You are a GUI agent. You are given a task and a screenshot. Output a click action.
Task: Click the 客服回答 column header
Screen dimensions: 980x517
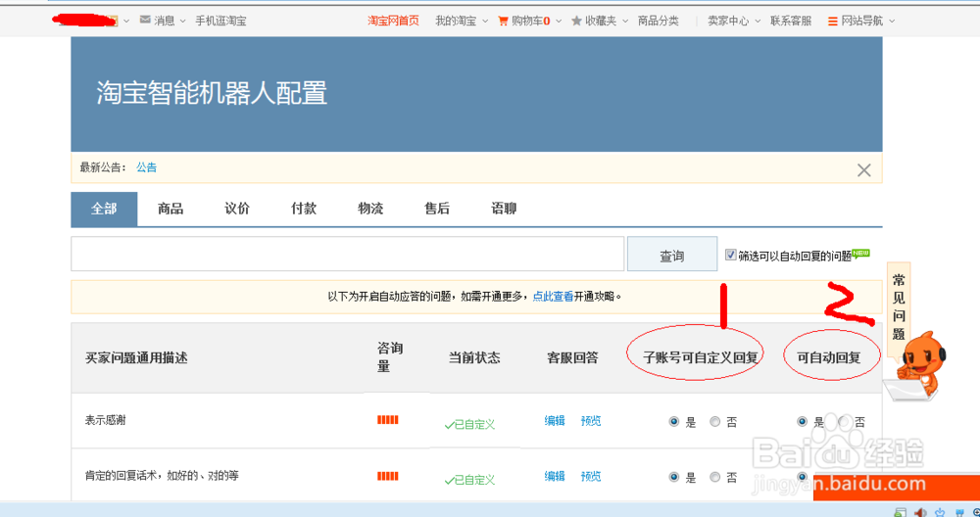click(572, 358)
